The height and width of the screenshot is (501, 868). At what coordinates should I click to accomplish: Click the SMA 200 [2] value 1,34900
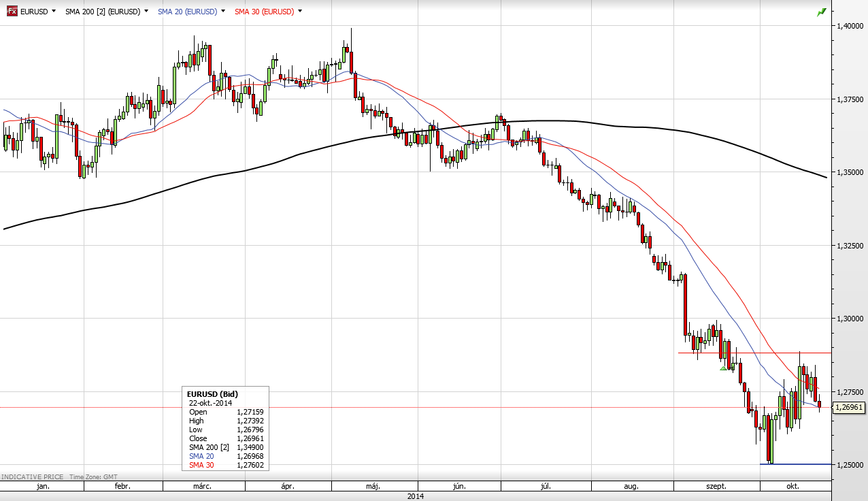coord(250,447)
